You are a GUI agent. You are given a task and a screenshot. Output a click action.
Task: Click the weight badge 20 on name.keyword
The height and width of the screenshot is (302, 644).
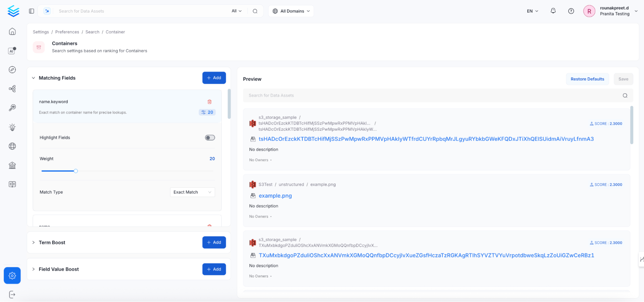click(x=207, y=112)
